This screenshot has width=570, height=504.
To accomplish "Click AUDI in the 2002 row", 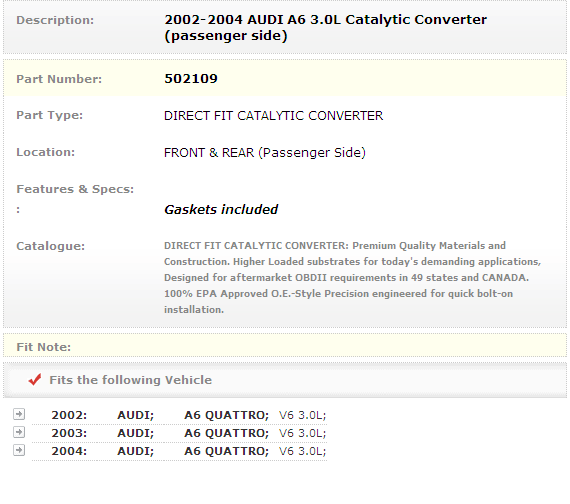I will (136, 415).
